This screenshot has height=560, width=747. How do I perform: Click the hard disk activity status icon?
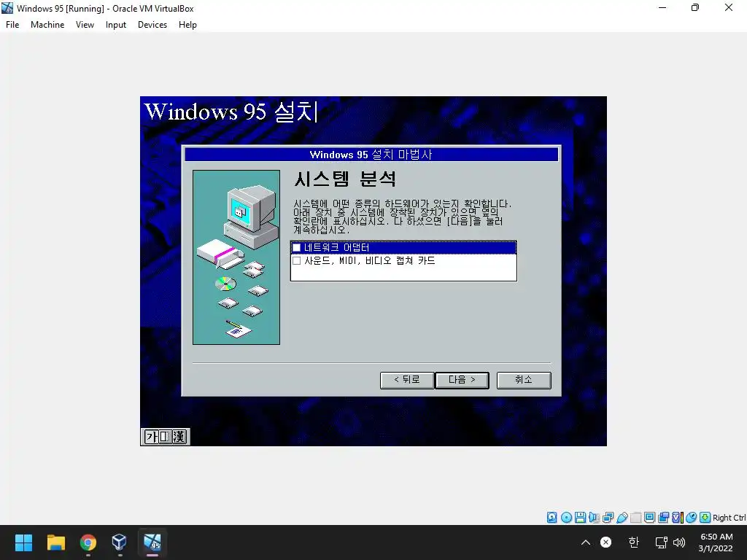click(x=551, y=518)
